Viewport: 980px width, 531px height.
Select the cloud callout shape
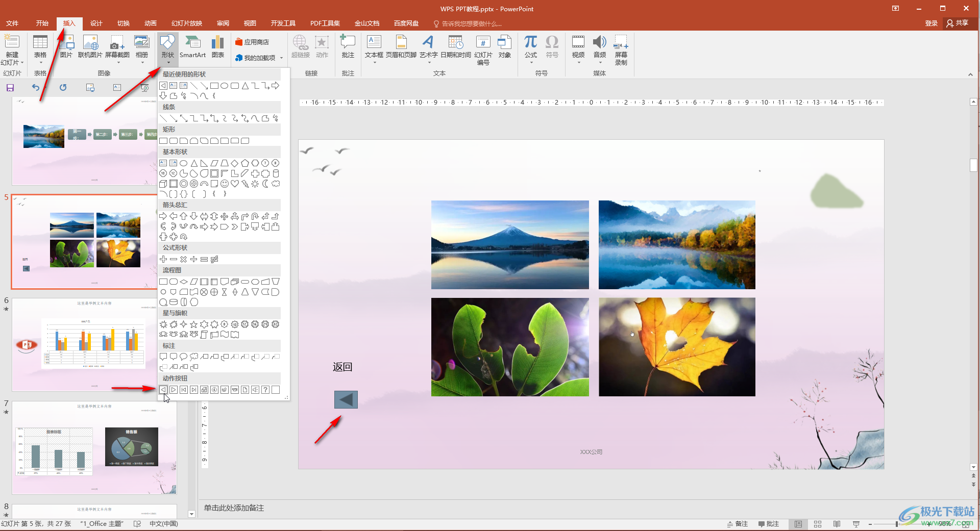pyautogui.click(x=194, y=357)
